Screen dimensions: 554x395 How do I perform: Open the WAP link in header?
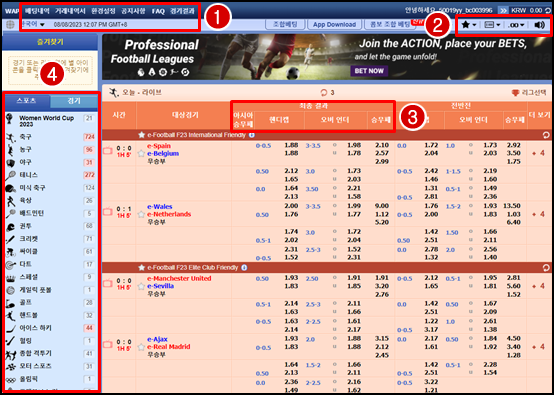coord(12,11)
